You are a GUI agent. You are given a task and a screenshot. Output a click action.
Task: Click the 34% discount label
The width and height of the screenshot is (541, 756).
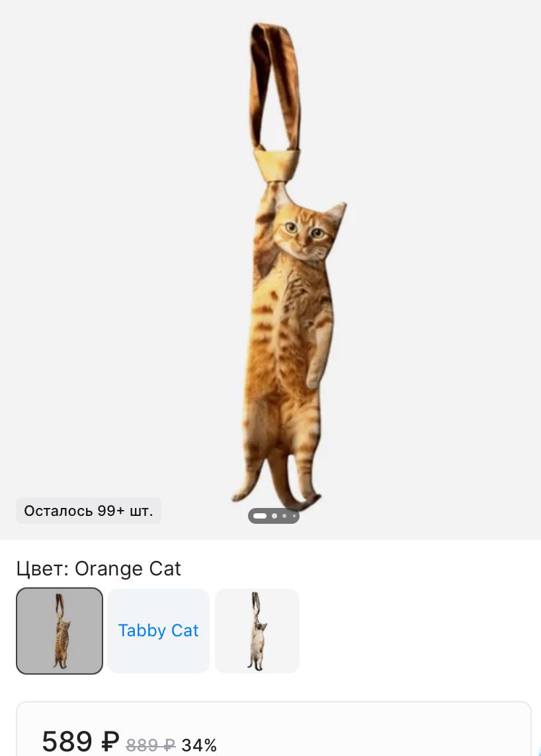click(x=199, y=745)
